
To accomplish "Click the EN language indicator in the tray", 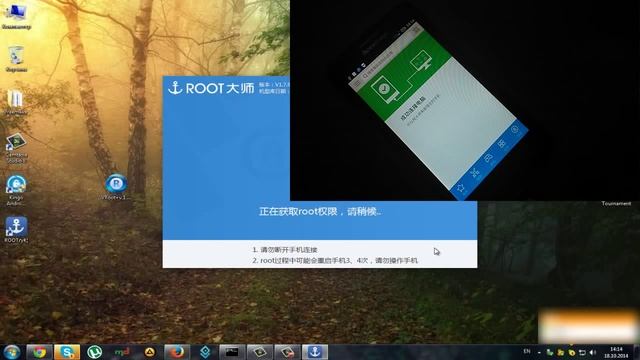I will (527, 351).
